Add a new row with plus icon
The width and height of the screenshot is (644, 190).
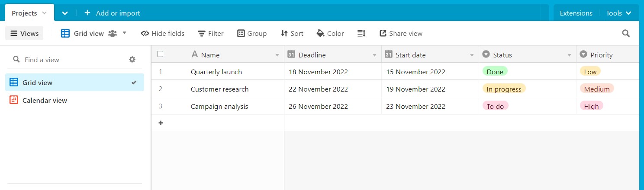coord(161,123)
